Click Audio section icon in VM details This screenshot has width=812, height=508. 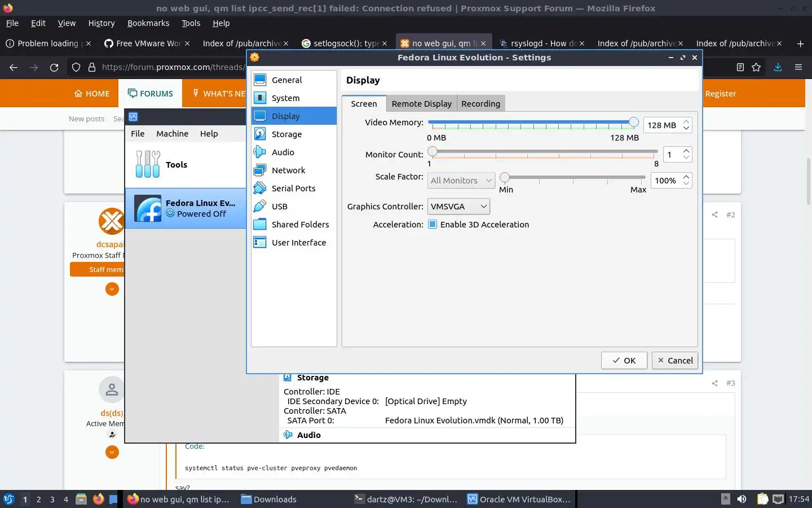coord(288,435)
